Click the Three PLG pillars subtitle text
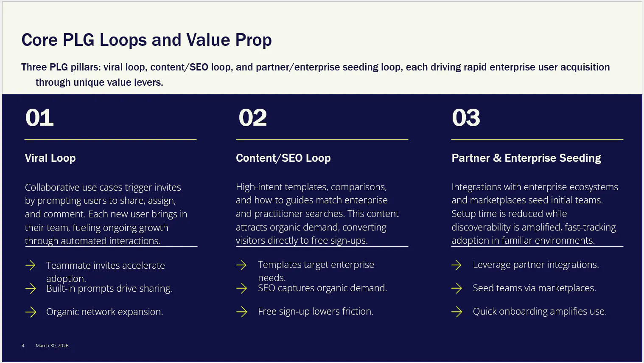Image resolution: width=644 pixels, height=363 pixels. pos(316,75)
